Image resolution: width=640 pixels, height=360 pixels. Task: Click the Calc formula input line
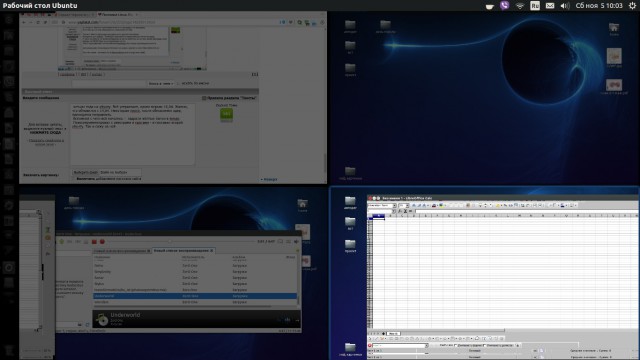(x=527, y=211)
